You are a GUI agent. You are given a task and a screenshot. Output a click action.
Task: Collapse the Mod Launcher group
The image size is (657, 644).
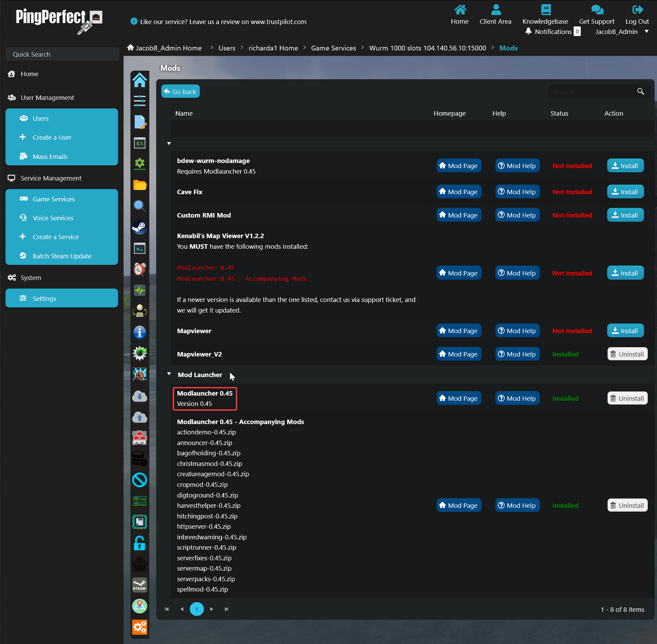point(169,374)
